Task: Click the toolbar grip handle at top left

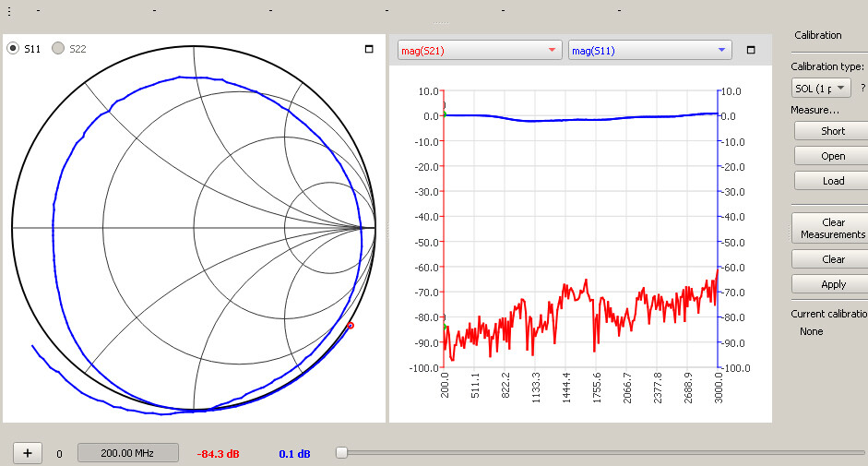Action: [9, 11]
